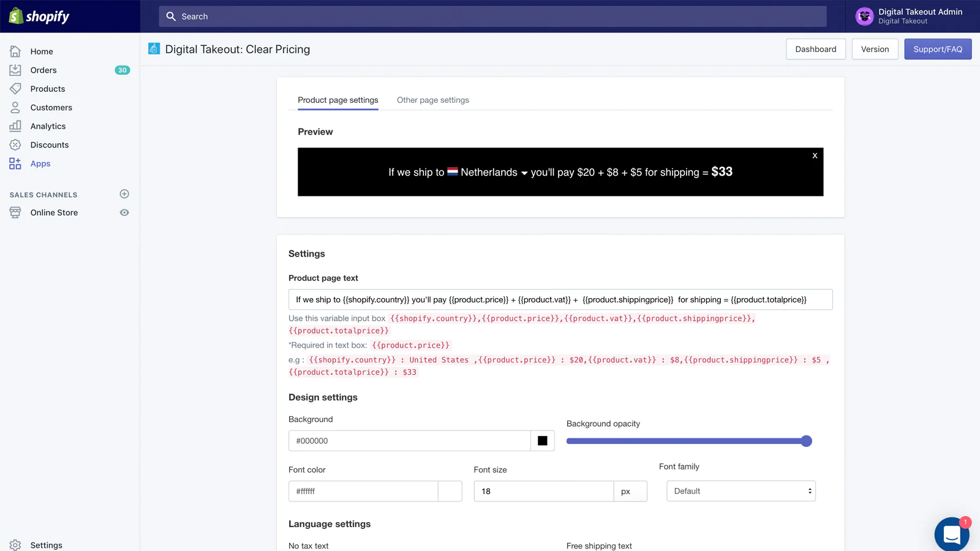Click the Search input field
The height and width of the screenshot is (551, 980).
pyautogui.click(x=492, y=17)
